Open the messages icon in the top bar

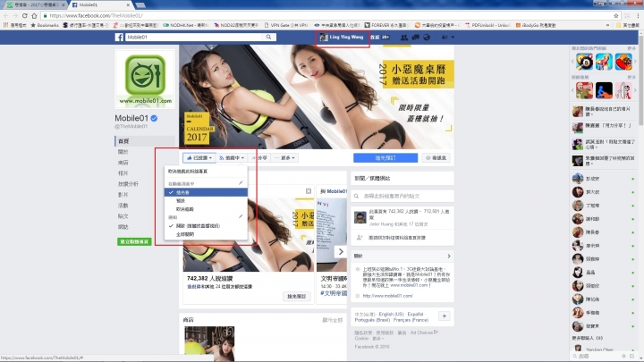[x=416, y=38]
